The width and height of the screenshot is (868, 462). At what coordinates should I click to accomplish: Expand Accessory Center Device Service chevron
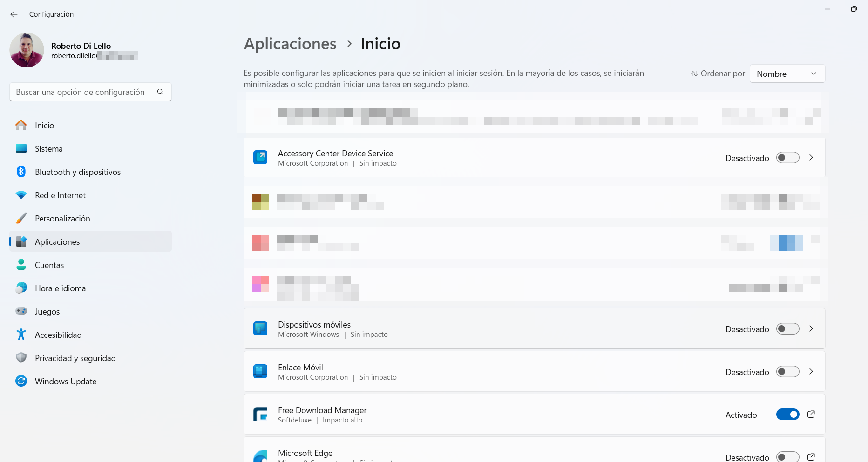[x=811, y=158]
